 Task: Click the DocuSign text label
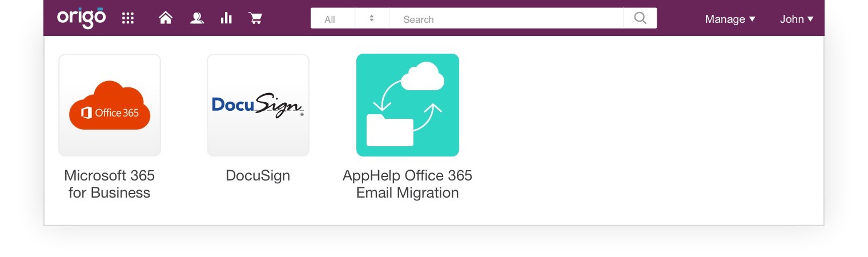pyautogui.click(x=258, y=175)
